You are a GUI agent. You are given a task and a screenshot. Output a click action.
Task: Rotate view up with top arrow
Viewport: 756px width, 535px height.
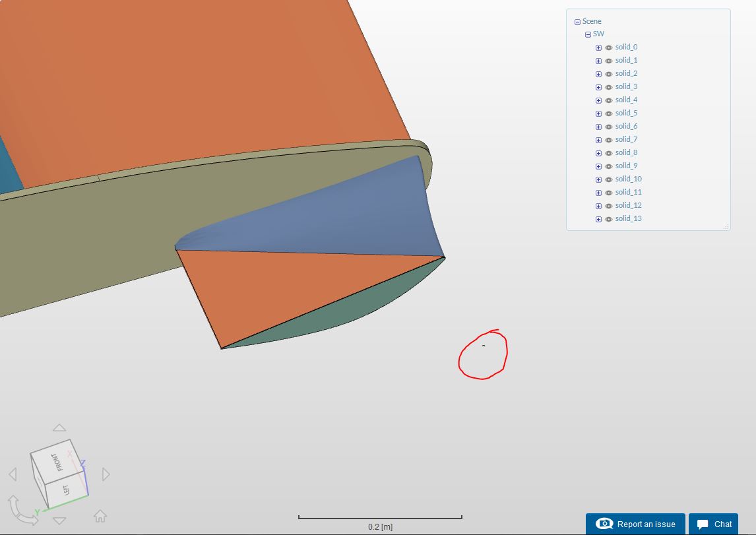point(59,428)
